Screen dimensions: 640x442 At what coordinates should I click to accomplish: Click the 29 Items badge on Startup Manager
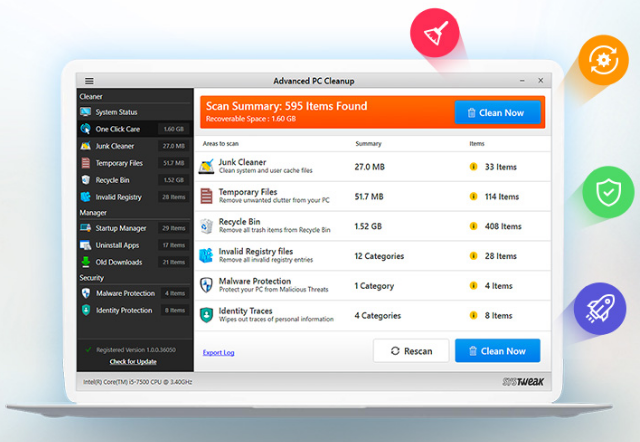(x=173, y=228)
